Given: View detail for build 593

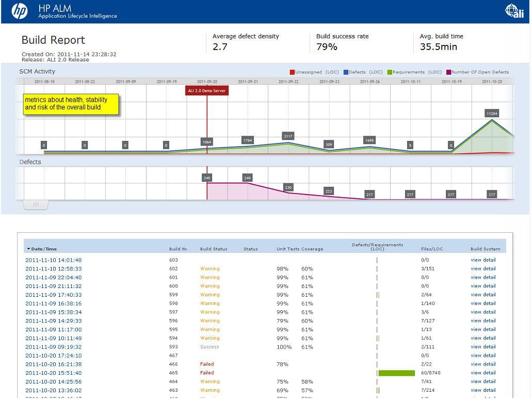Looking at the screenshot, I should 483,347.
